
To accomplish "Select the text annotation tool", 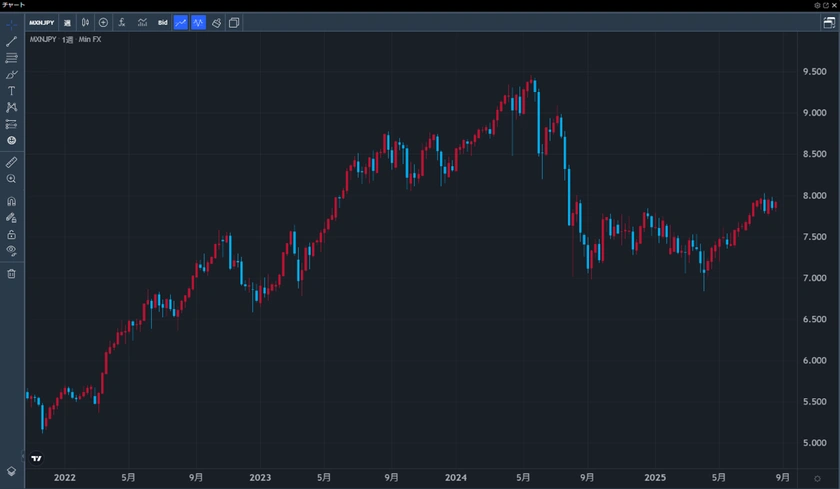I will [x=11, y=90].
